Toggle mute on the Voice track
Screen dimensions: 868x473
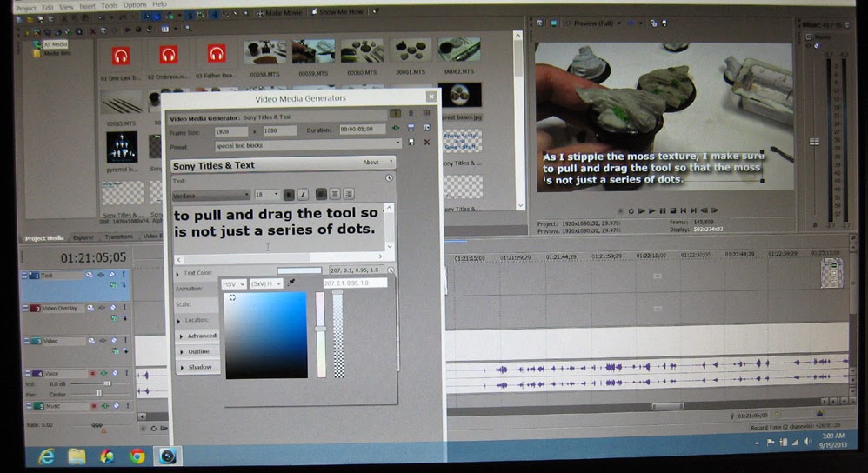tap(115, 373)
